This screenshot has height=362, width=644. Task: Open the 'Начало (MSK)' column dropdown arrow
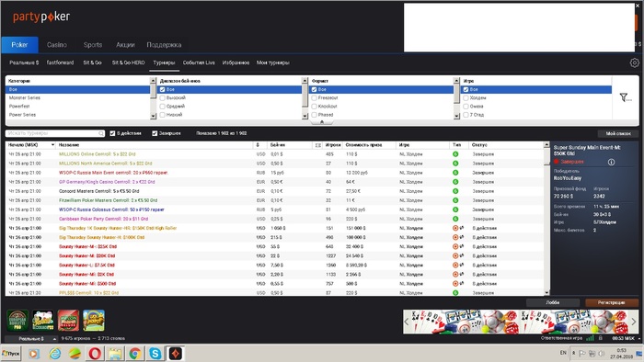click(x=52, y=145)
